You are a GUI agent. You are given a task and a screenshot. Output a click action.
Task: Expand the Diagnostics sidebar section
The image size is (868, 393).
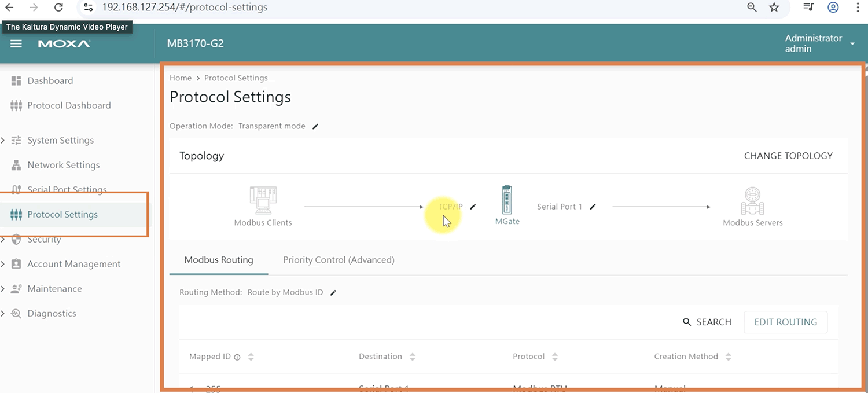tap(52, 313)
